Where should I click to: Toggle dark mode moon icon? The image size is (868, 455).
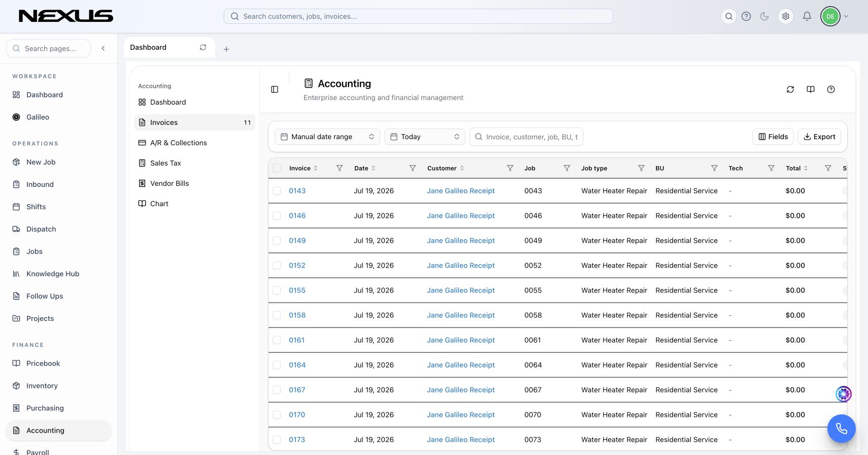pyautogui.click(x=764, y=16)
